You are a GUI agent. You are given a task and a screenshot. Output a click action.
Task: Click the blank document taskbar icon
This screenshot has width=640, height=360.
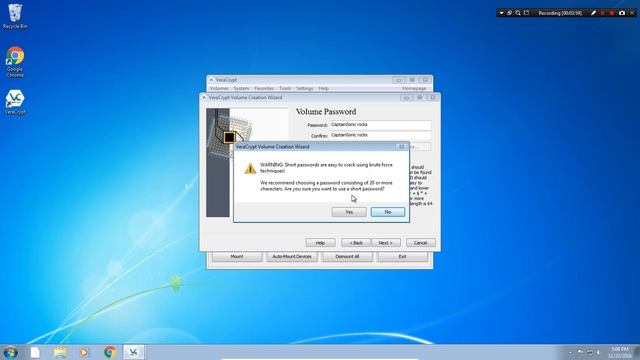[35, 352]
